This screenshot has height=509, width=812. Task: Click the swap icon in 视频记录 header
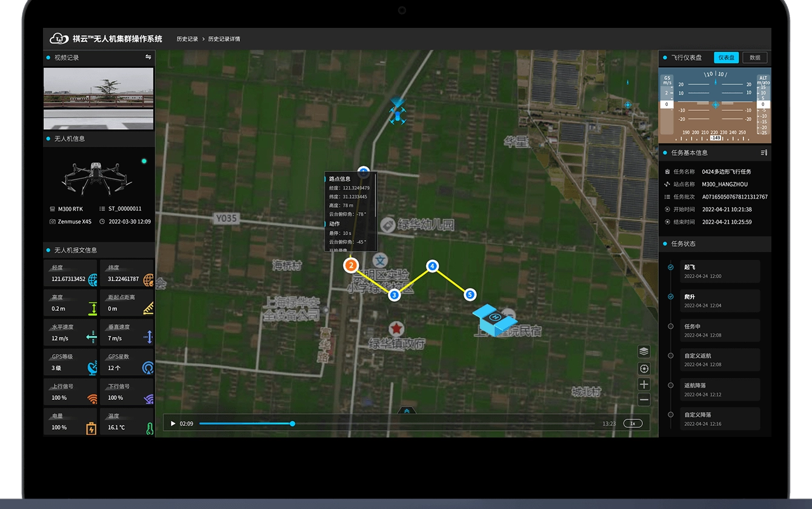[148, 57]
